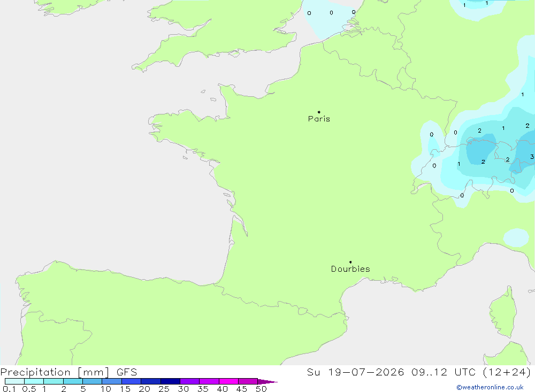Viewport: 535px width, 392px height.
Task: Click the "25" legend scale value
Action: 164,389
